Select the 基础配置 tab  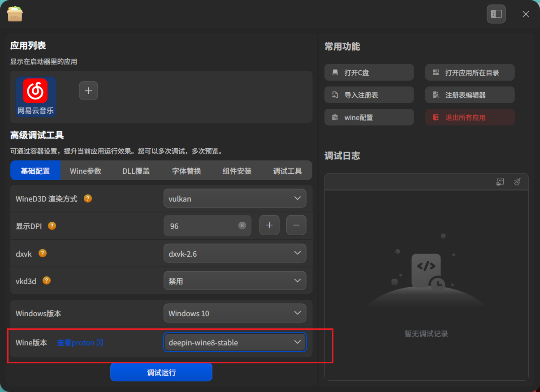click(35, 171)
